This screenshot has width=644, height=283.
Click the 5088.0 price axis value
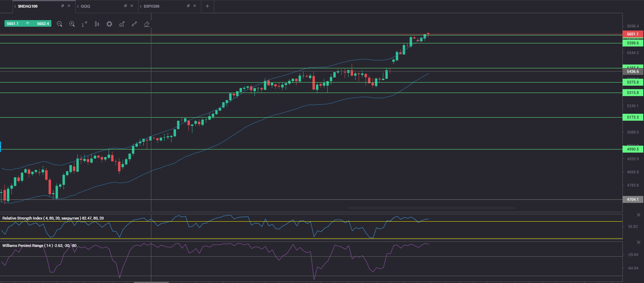click(x=633, y=132)
